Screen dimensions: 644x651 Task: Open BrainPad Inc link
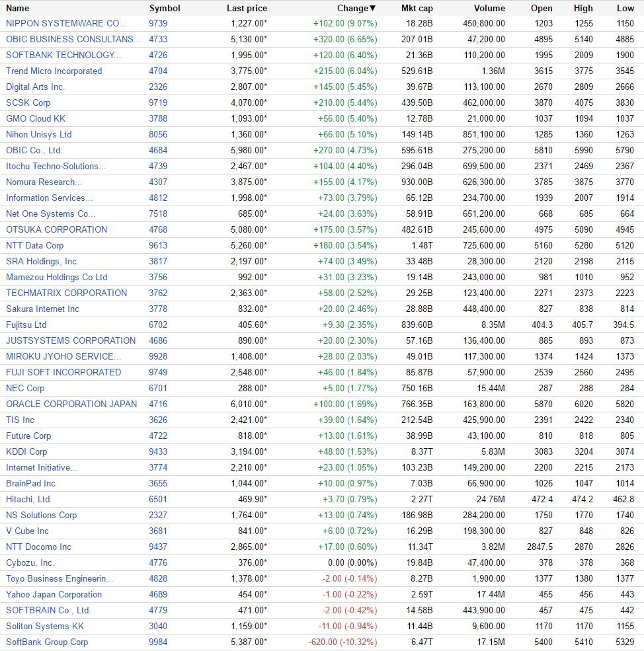point(31,483)
